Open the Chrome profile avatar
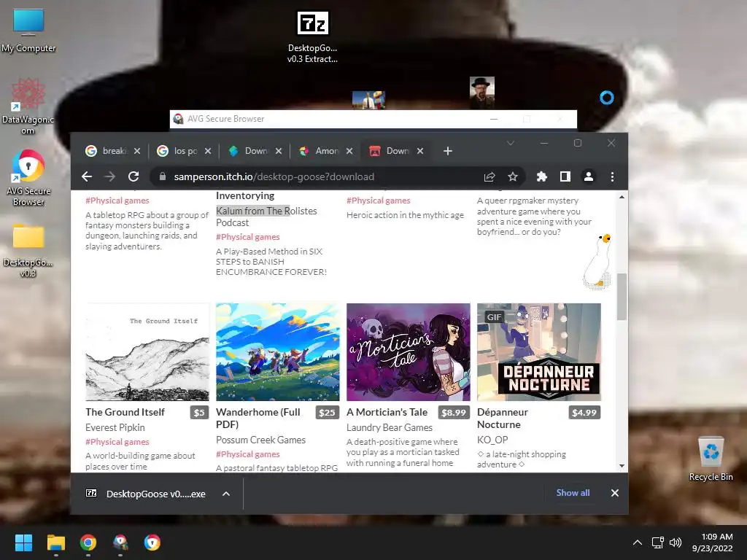The height and width of the screenshot is (560, 747). click(589, 176)
